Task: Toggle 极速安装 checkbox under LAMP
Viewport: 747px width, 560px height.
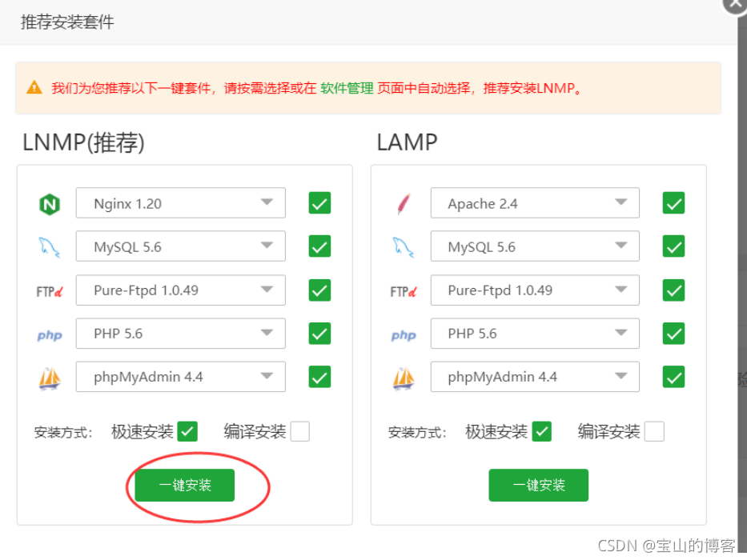Action: coord(541,432)
